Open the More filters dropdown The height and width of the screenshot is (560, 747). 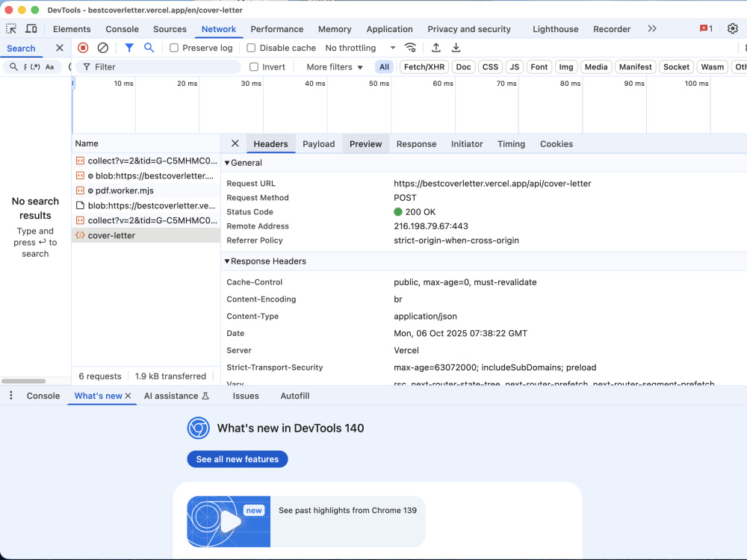point(335,66)
